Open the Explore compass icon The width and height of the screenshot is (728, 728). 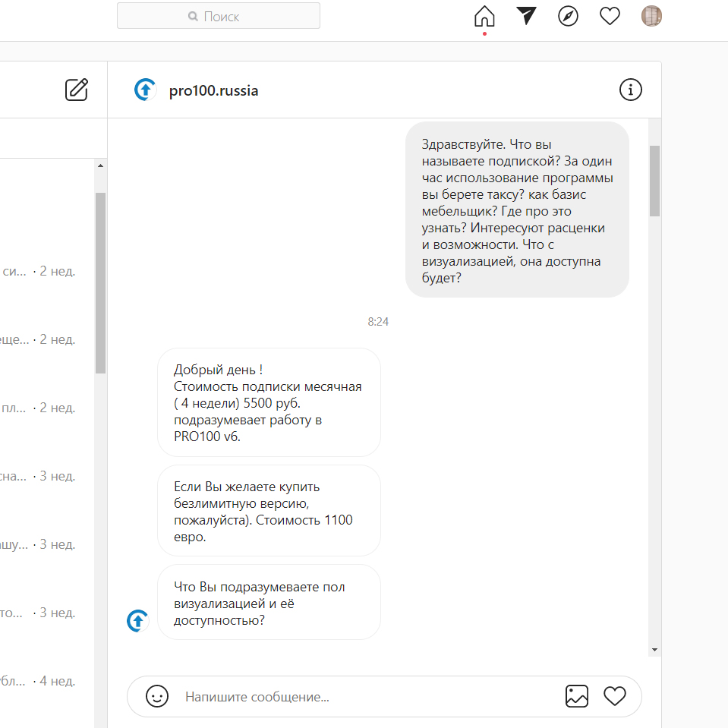point(568,16)
